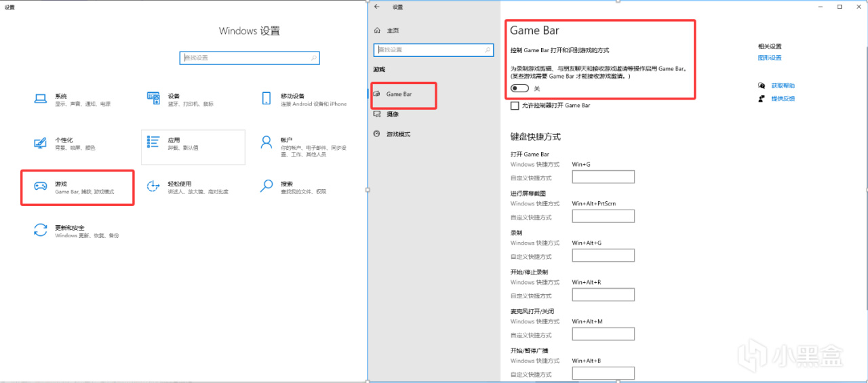Click the 主页 home icon in sidebar
The height and width of the screenshot is (383, 868).
point(377,31)
